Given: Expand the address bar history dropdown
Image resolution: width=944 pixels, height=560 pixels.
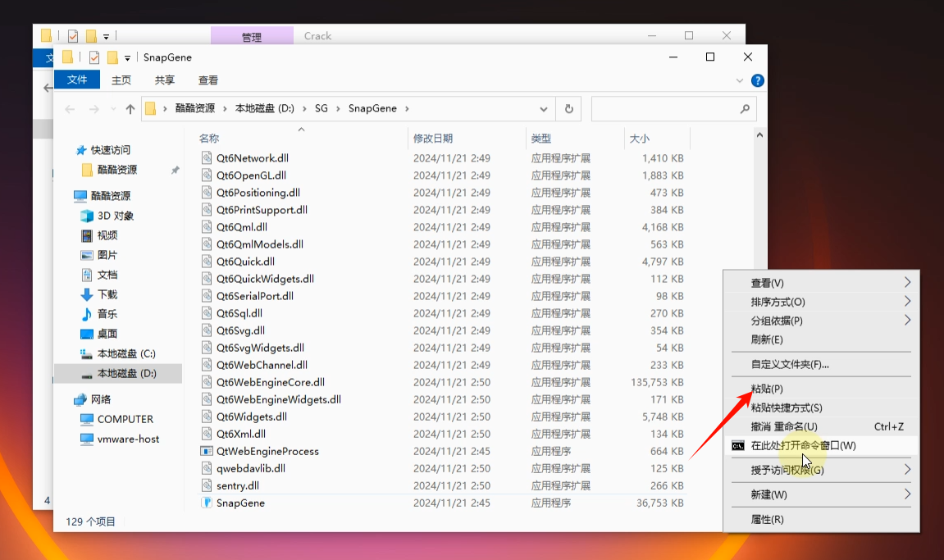Looking at the screenshot, I should point(545,109).
